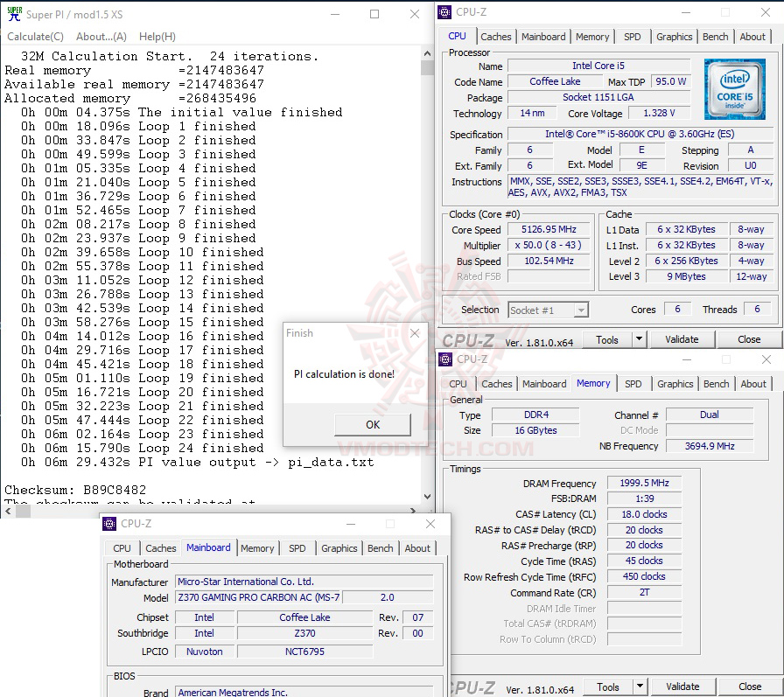Image resolution: width=784 pixels, height=697 pixels.
Task: Click the Super PI app icon
Action: tap(15, 14)
